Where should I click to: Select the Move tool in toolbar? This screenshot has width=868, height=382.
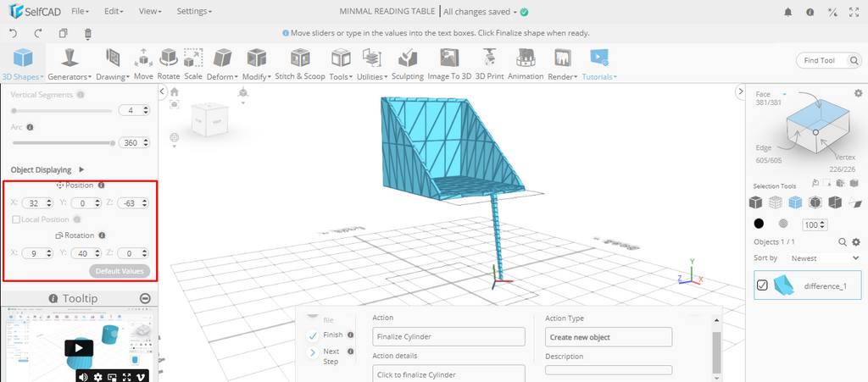tap(143, 63)
